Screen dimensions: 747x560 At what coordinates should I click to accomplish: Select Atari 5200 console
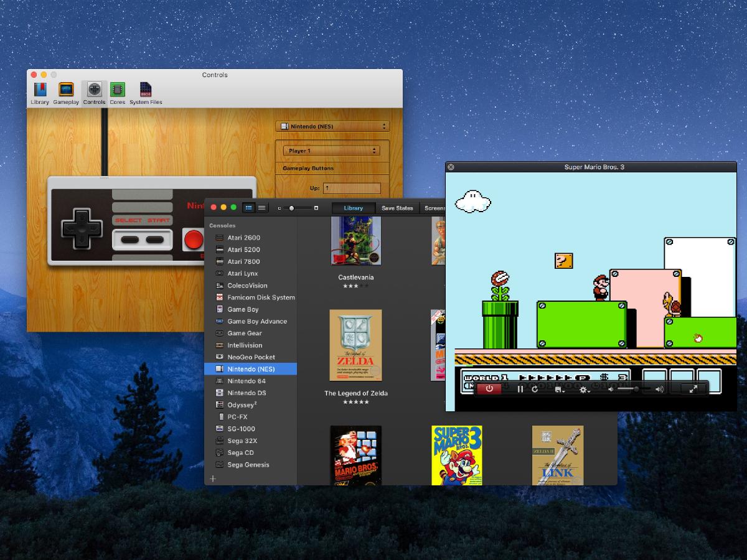[251, 250]
